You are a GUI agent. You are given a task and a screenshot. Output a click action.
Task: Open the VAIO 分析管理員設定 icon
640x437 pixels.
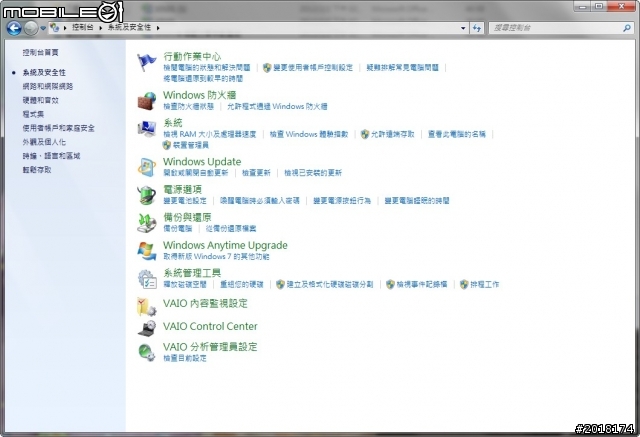(x=147, y=352)
